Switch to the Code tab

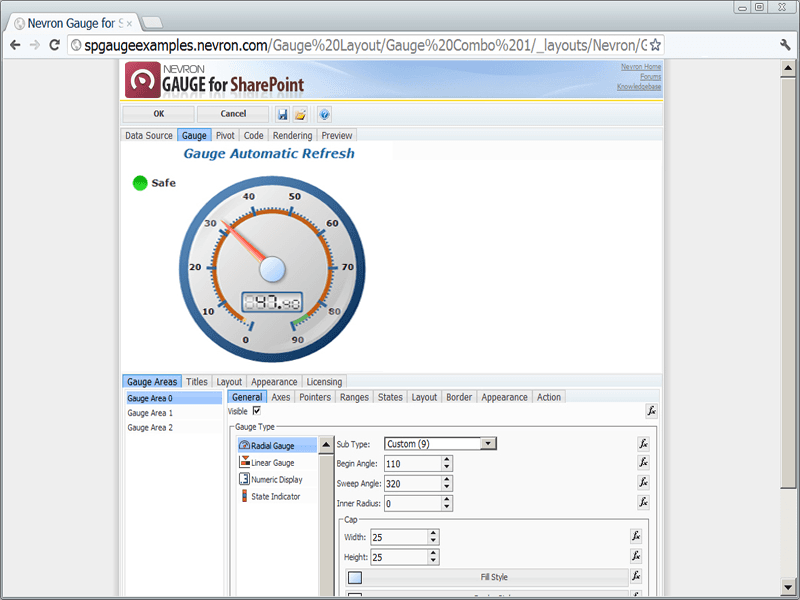pyautogui.click(x=254, y=135)
